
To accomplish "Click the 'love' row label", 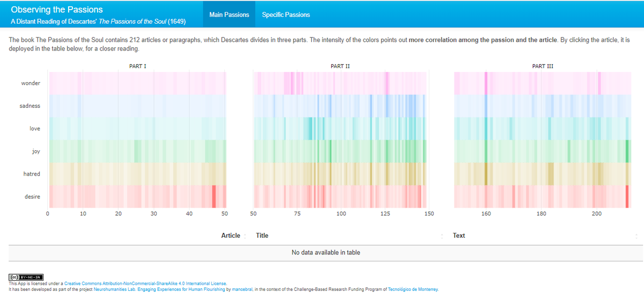I will point(35,129).
